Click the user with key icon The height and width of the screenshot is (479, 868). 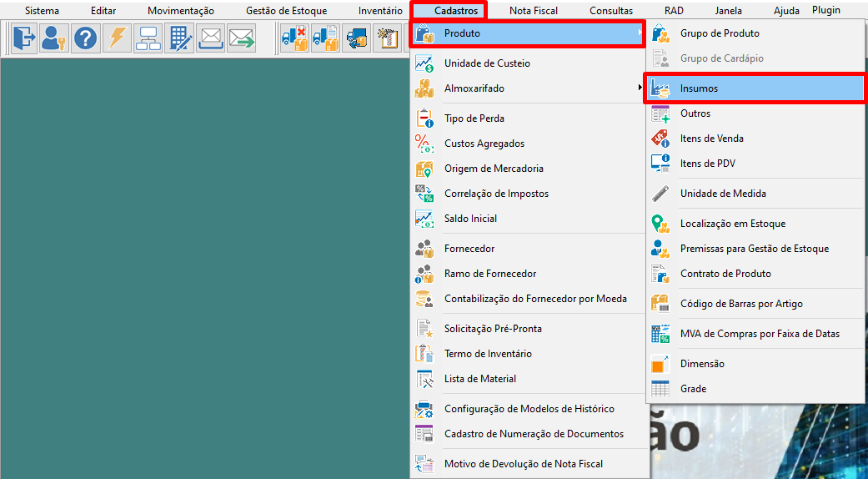[53, 38]
